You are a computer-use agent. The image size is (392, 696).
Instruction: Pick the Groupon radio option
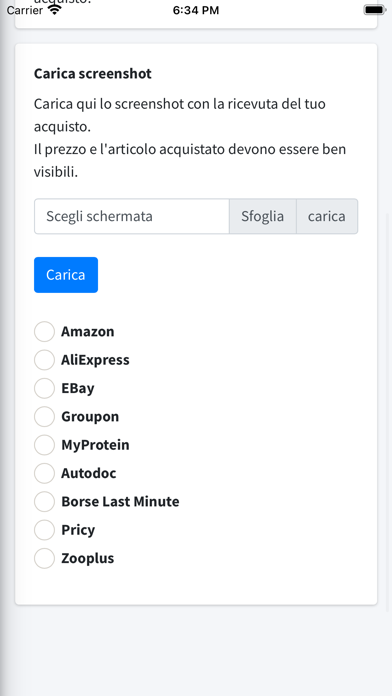point(44,417)
